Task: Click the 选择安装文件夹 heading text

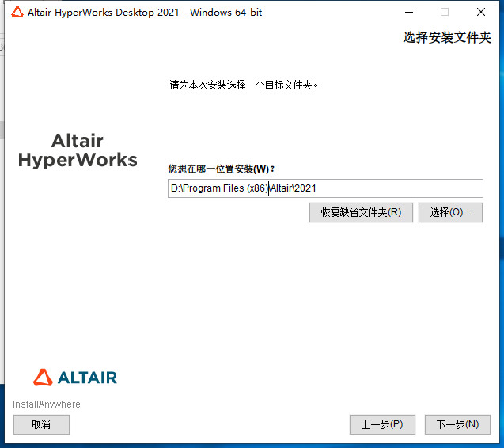Action: point(447,38)
